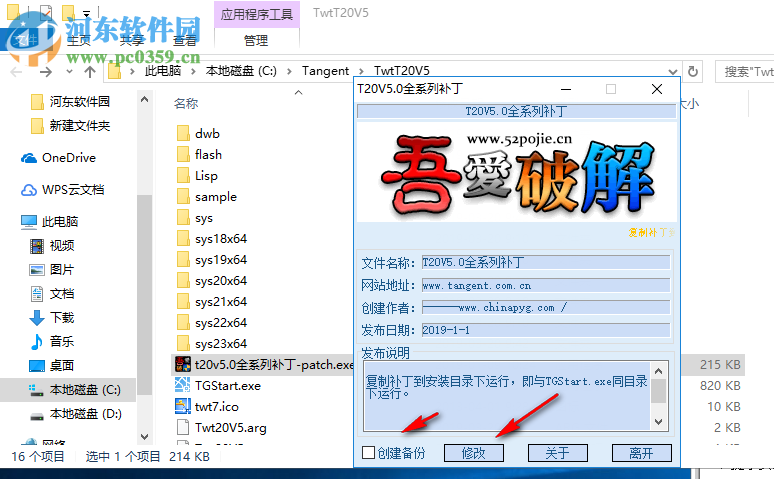The height and width of the screenshot is (479, 774).
Task: Select the sys folder icon
Action: (183, 217)
